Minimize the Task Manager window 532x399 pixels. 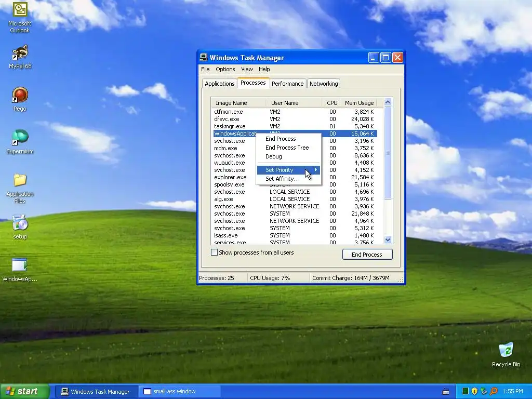pyautogui.click(x=374, y=58)
